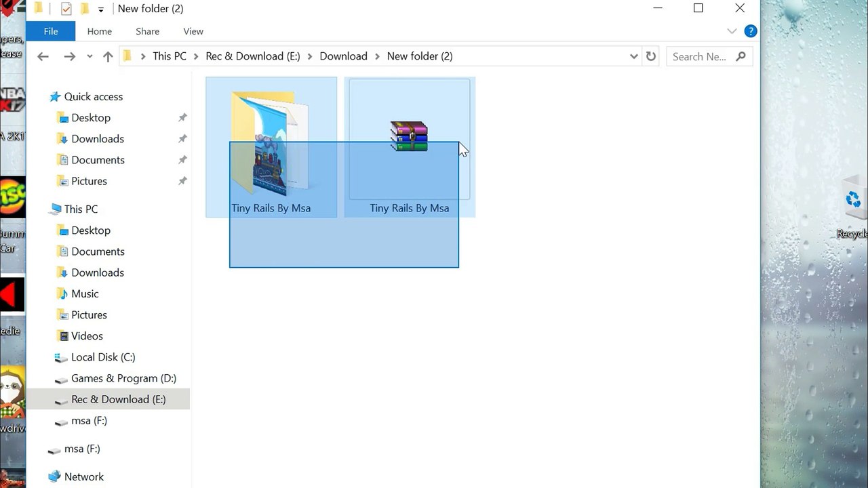Click the Search New folder input box

pyautogui.click(x=709, y=56)
